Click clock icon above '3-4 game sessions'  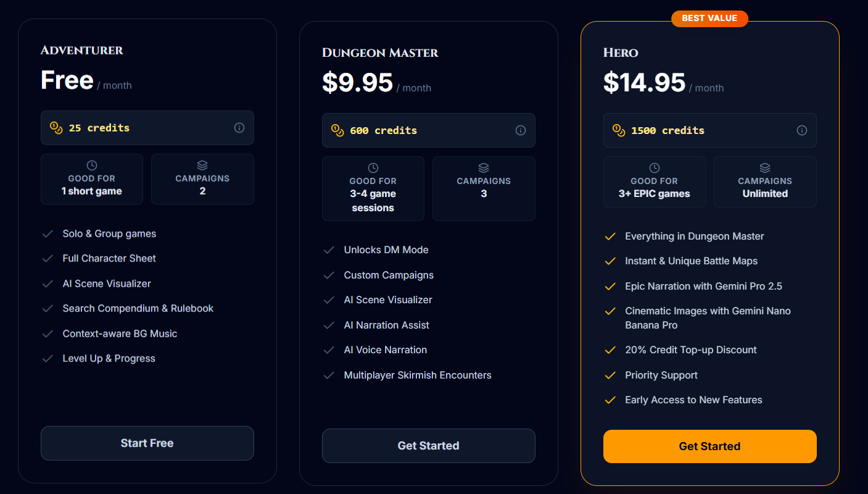[x=373, y=168]
